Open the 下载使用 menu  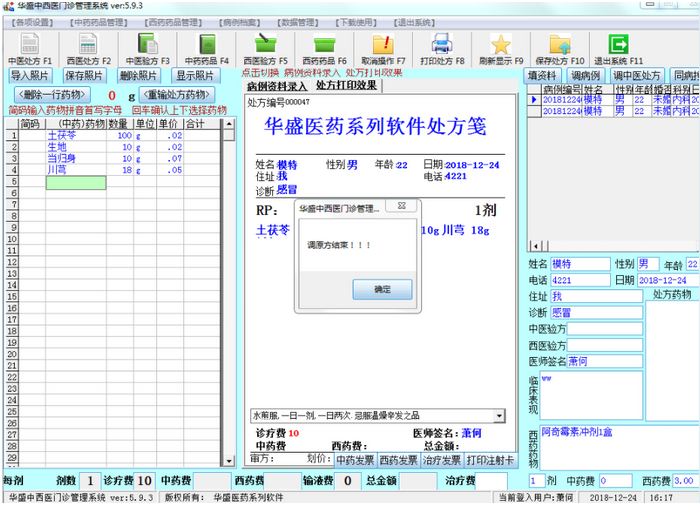[x=356, y=22]
